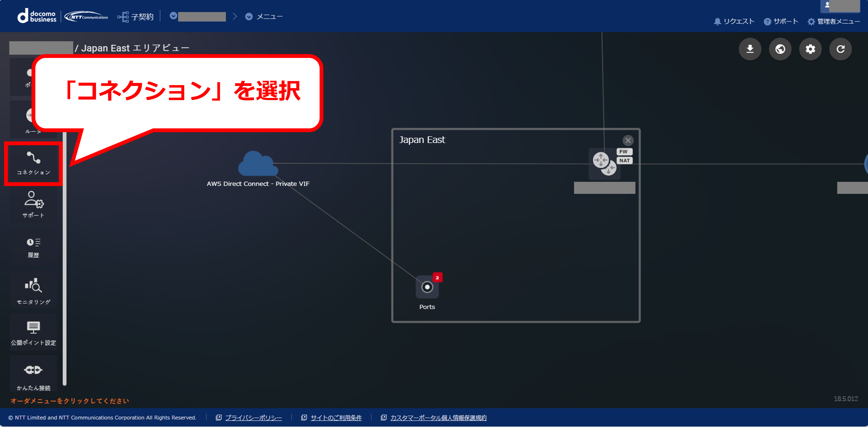Refresh the area view
This screenshot has height=427, width=868.
pyautogui.click(x=840, y=49)
